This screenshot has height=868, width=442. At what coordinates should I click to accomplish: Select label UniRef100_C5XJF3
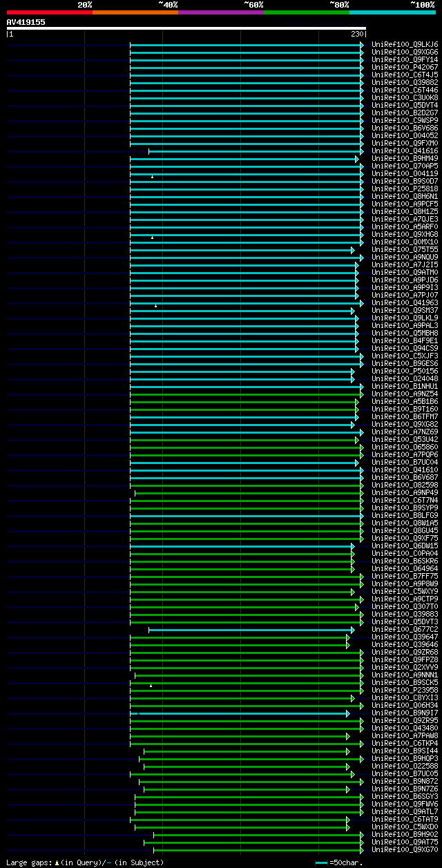tap(405, 356)
